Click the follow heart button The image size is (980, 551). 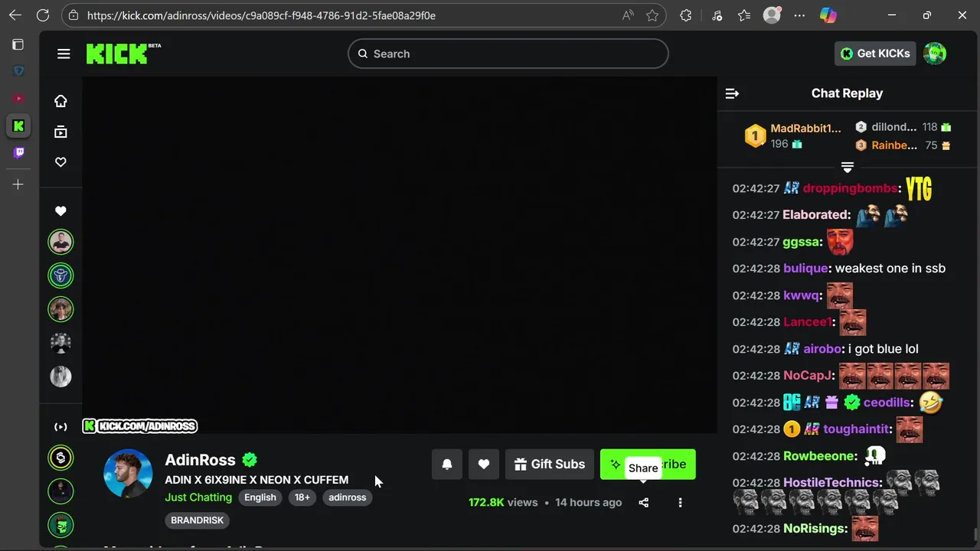coord(484,465)
